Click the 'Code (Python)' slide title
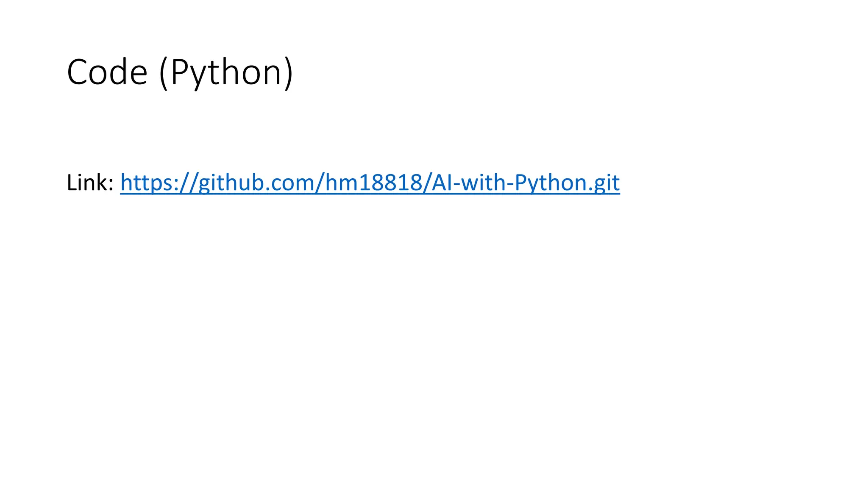The image size is (868, 488). [180, 72]
